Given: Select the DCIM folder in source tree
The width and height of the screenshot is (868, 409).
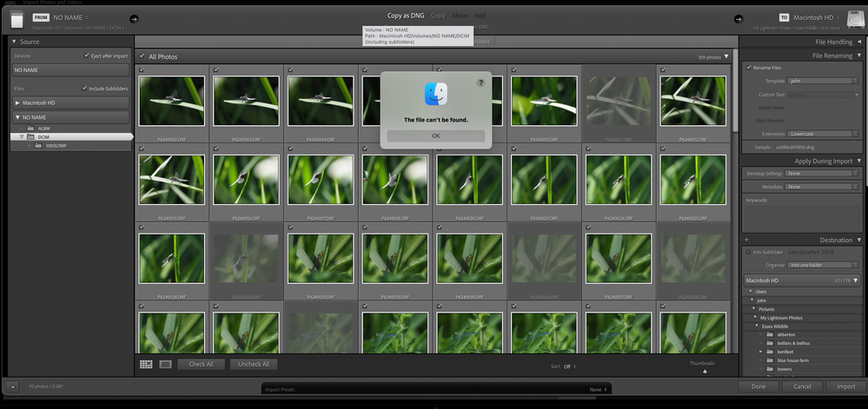Looking at the screenshot, I should (71, 136).
